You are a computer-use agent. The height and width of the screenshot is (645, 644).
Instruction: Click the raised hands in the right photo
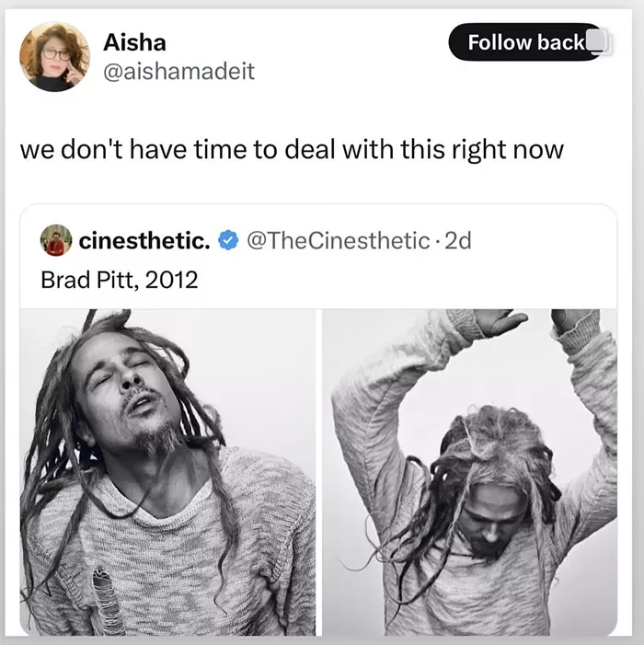(x=535, y=321)
